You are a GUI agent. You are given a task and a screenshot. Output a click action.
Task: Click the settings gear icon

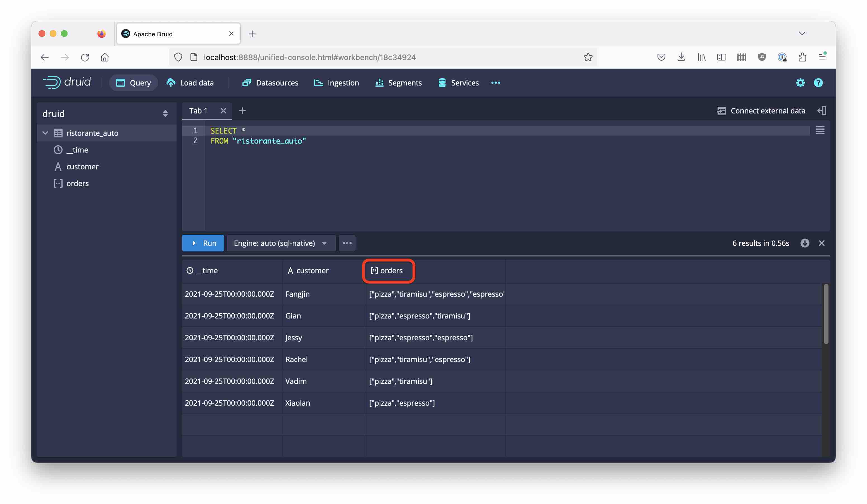click(x=800, y=83)
